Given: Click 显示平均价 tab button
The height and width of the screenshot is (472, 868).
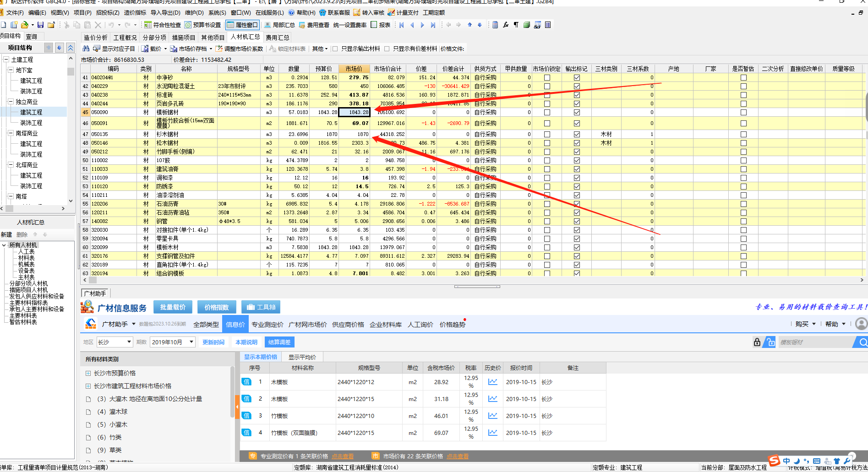Looking at the screenshot, I should pos(302,357).
